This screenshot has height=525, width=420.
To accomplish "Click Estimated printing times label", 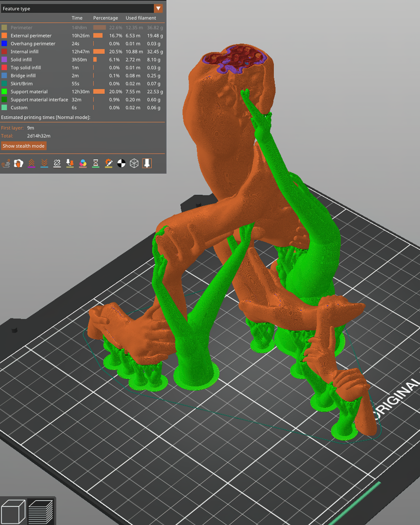I will pyautogui.click(x=46, y=117).
